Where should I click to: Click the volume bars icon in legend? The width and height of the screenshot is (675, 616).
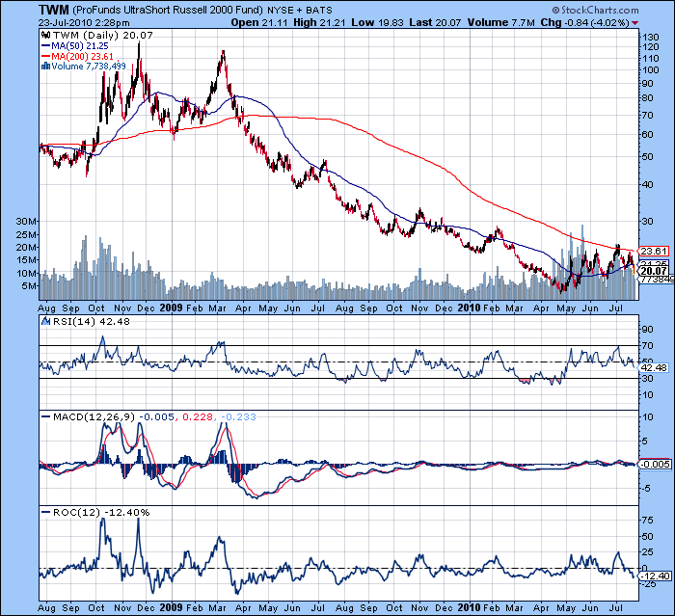(x=45, y=67)
